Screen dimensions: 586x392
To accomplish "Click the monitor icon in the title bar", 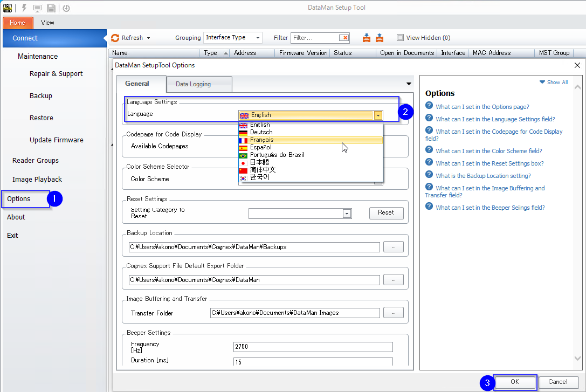I will pos(37,8).
